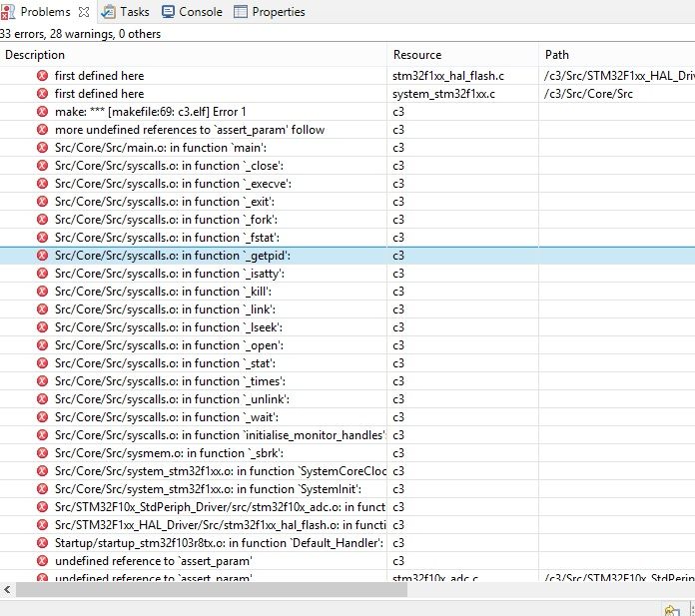
Task: Click error icon for '_fstat' function row
Action: (42, 237)
